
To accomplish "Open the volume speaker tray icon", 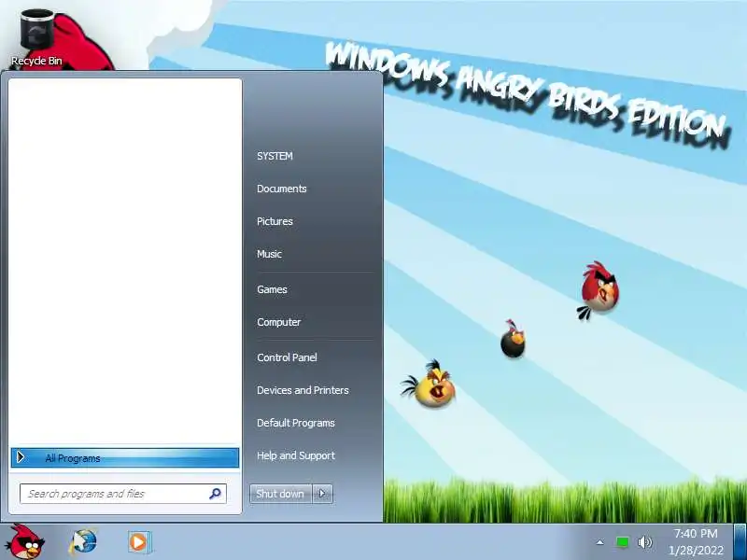I will click(x=644, y=542).
